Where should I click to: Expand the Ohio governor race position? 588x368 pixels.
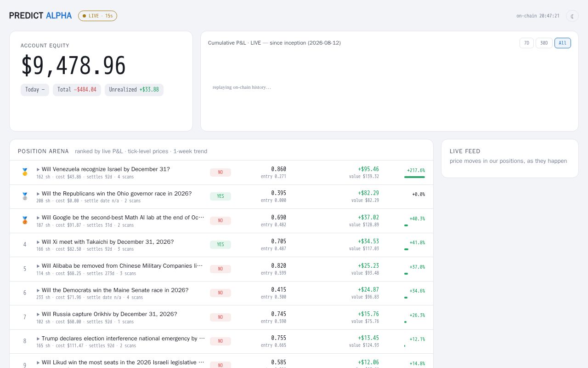point(221,196)
